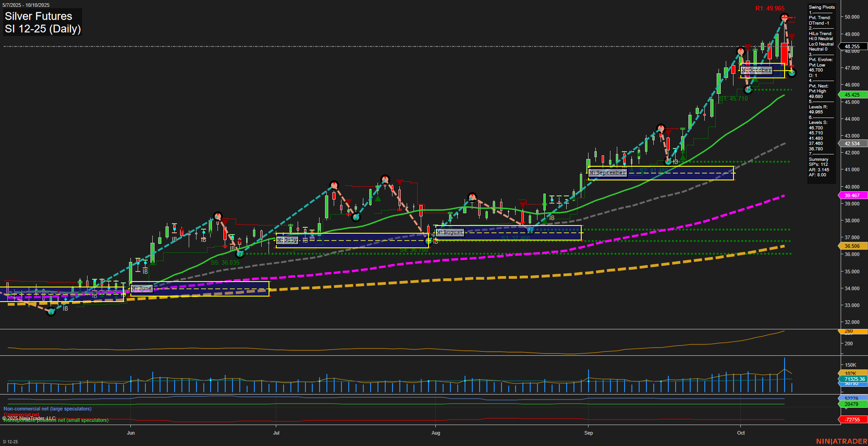The image size is (868, 446).
Task: Click the pivot circle marker at the mid-July top
Action: 333,185
